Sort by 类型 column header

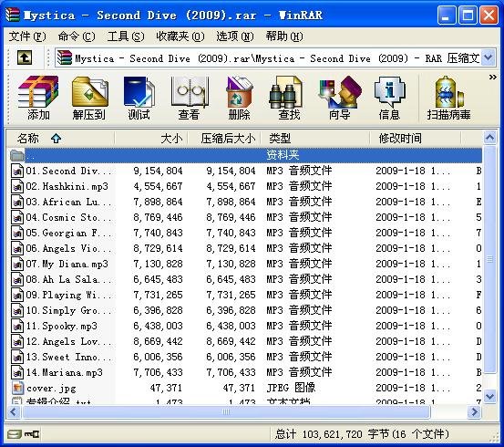pyautogui.click(x=315, y=139)
